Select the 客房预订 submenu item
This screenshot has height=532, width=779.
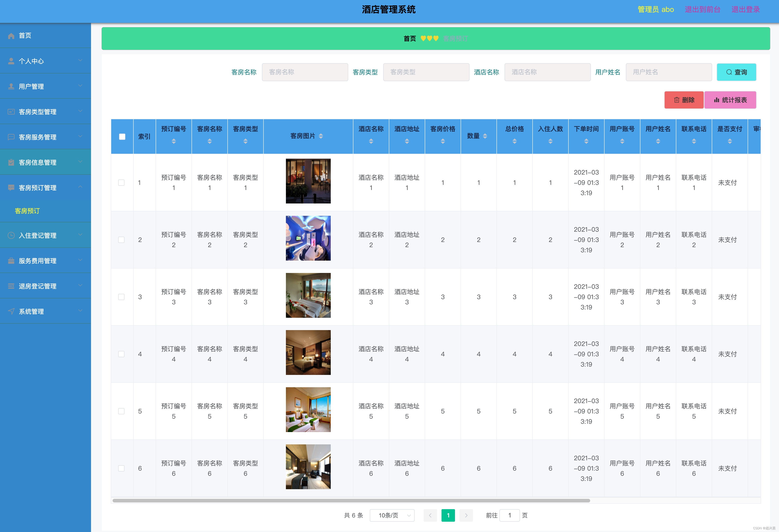pyautogui.click(x=46, y=211)
